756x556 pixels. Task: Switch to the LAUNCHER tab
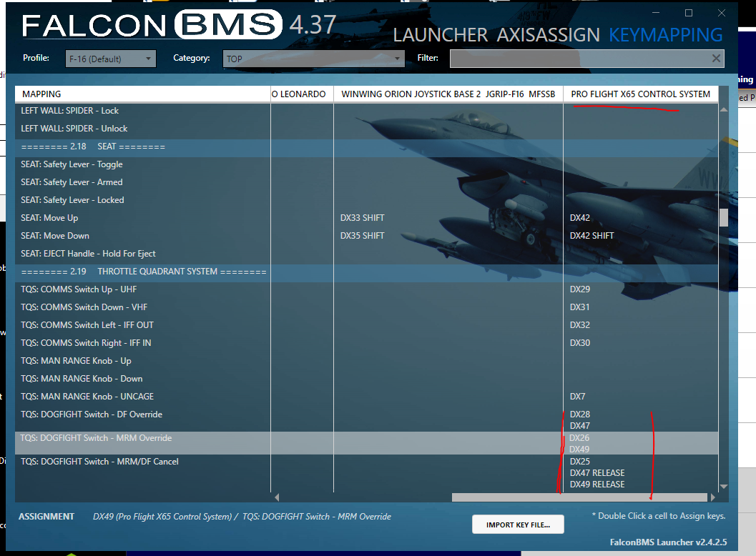click(440, 35)
